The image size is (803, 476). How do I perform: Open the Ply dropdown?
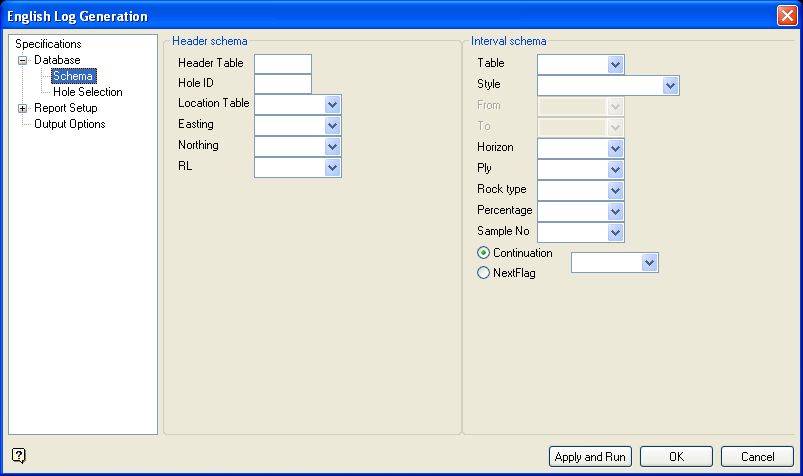pyautogui.click(x=615, y=170)
